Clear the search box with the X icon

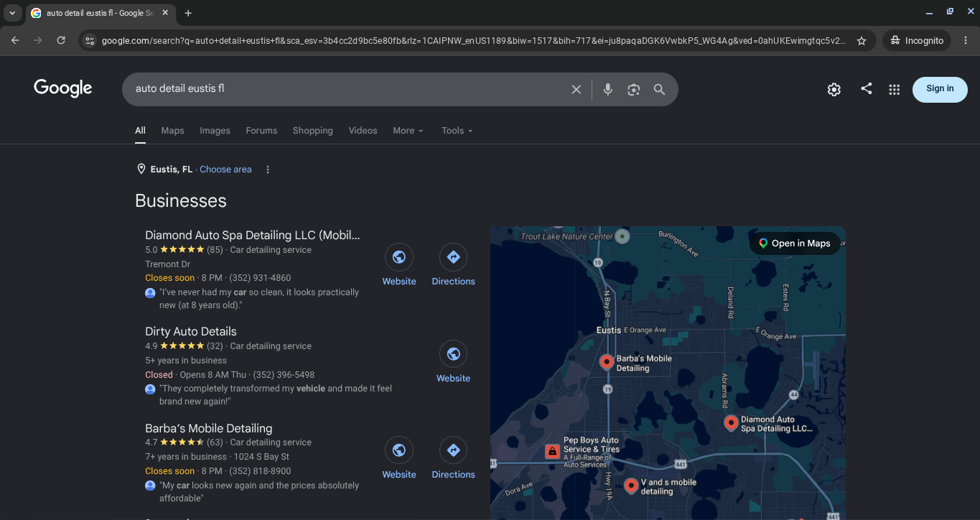point(576,90)
